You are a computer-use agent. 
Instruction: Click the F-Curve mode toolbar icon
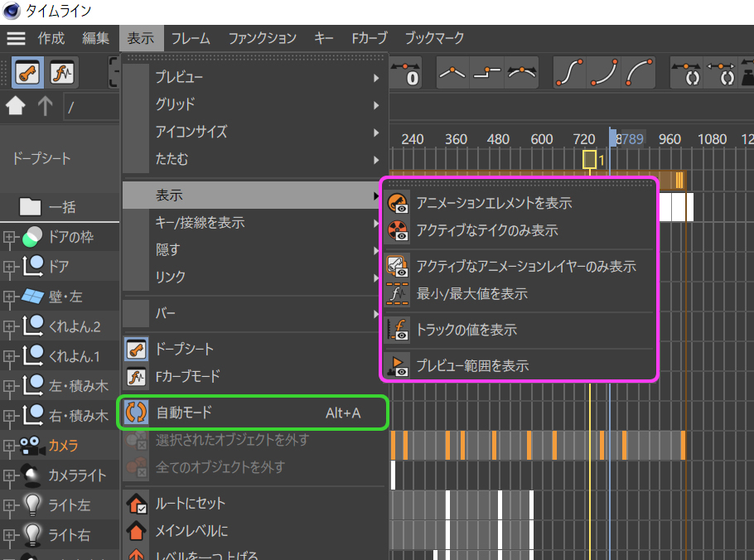[x=62, y=74]
